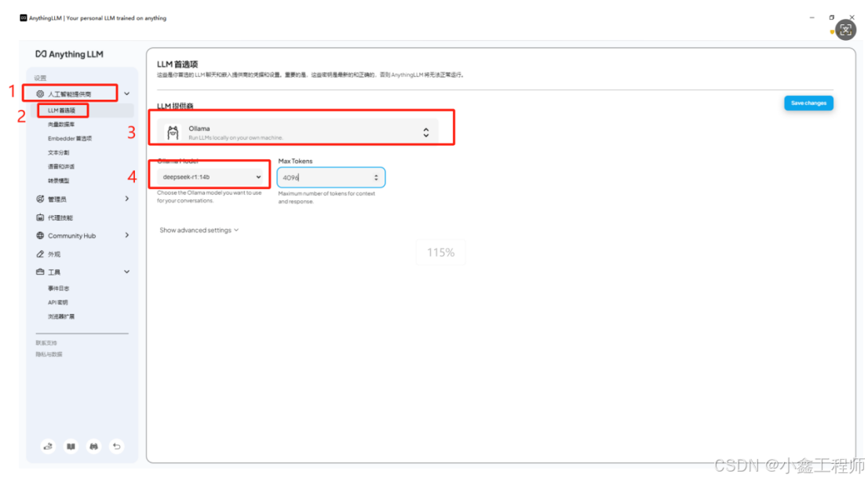
Task: Open Embedder 首选项 in the sidebar
Action: [70, 138]
